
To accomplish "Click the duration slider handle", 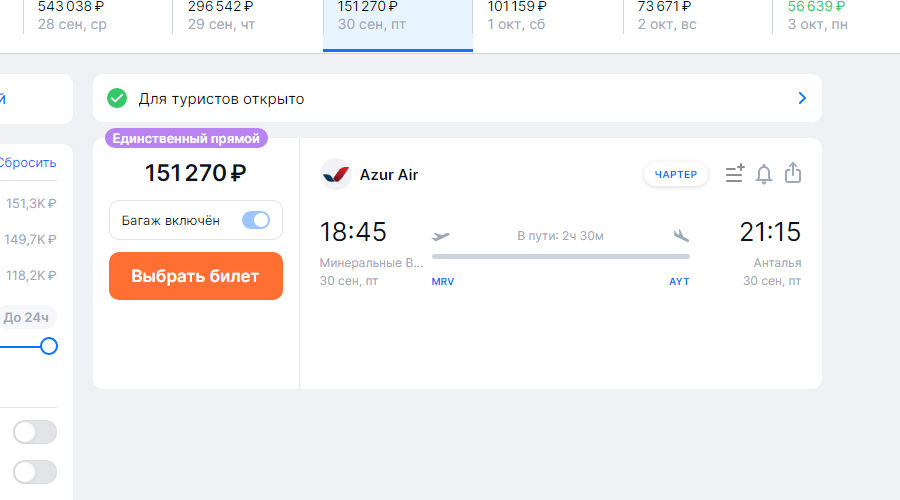I will click(x=48, y=346).
